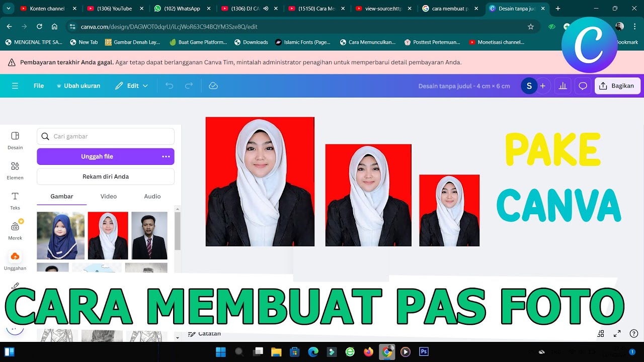Switch to the Gambar tab
Viewport: 644px width, 362px height.
(62, 197)
